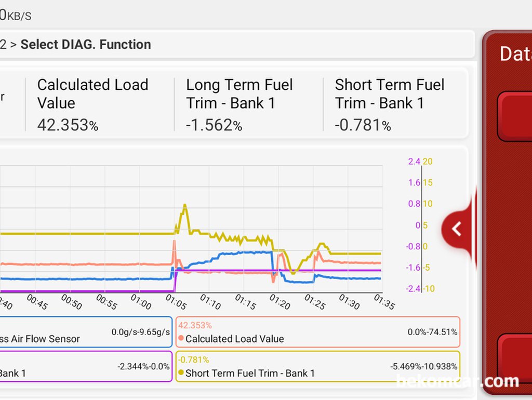This screenshot has width=532, height=400.
Task: Click the upper red button in side panel
Action: [x=515, y=116]
